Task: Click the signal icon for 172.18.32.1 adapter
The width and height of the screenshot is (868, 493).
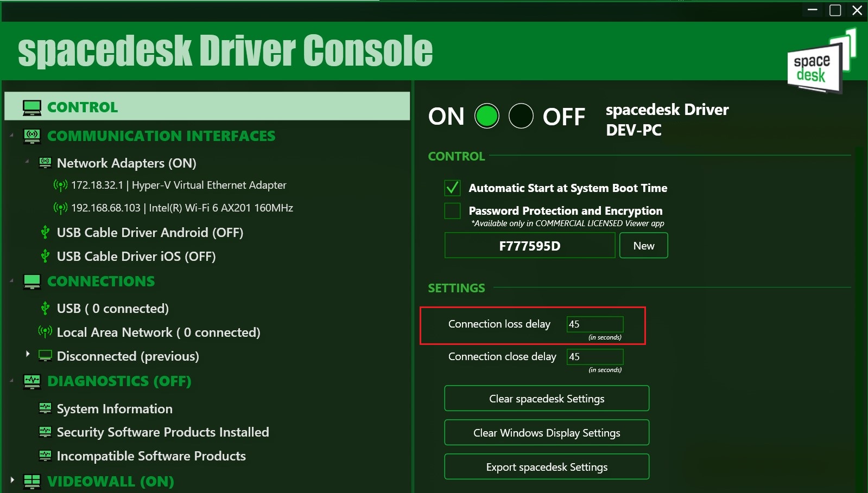Action: 60,185
